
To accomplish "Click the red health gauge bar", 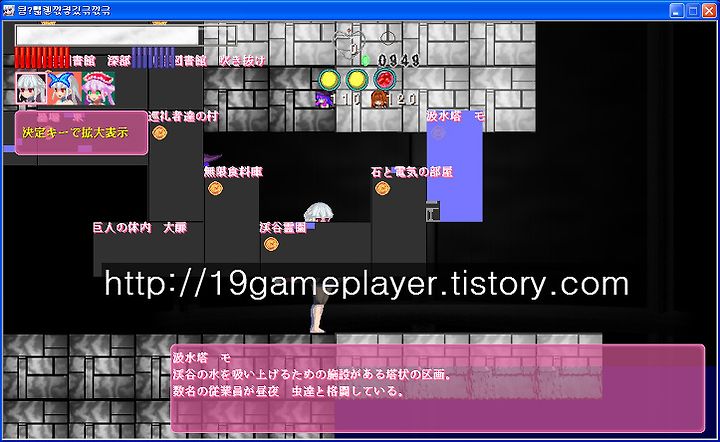I will pos(42,58).
